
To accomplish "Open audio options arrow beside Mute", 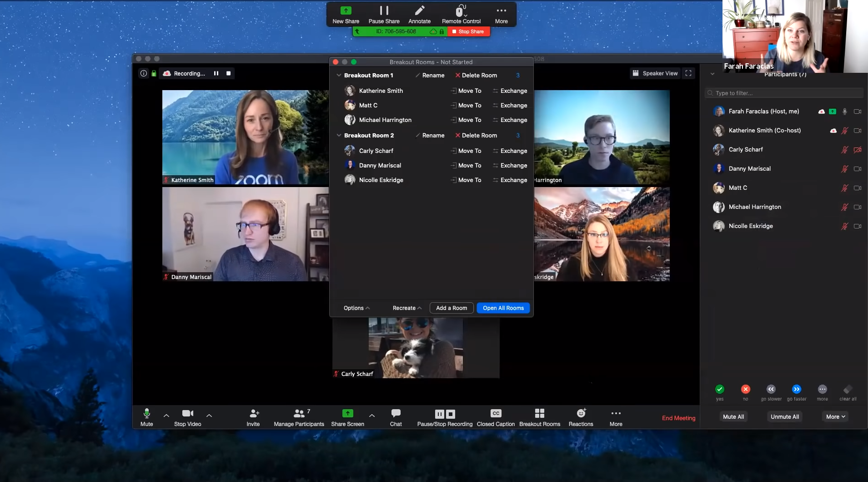I will [x=166, y=416].
